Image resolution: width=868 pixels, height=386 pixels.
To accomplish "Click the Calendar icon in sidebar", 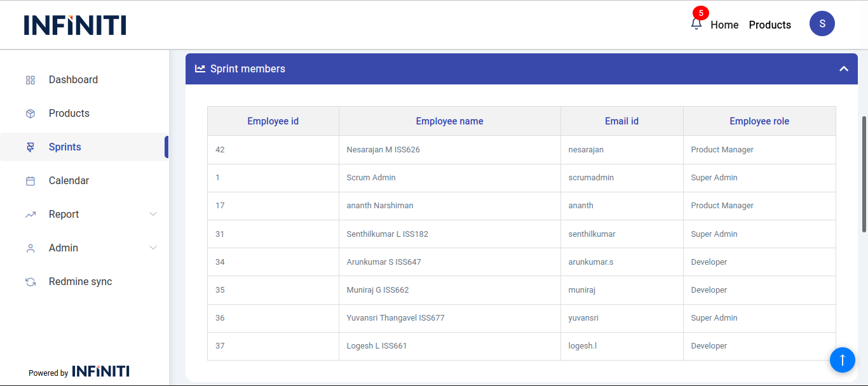I will [x=31, y=181].
